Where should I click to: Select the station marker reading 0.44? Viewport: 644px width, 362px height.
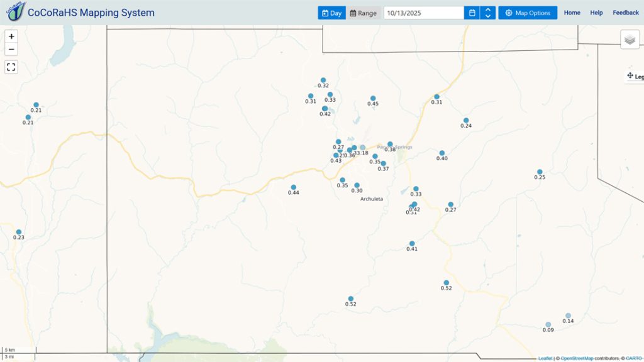(x=294, y=187)
